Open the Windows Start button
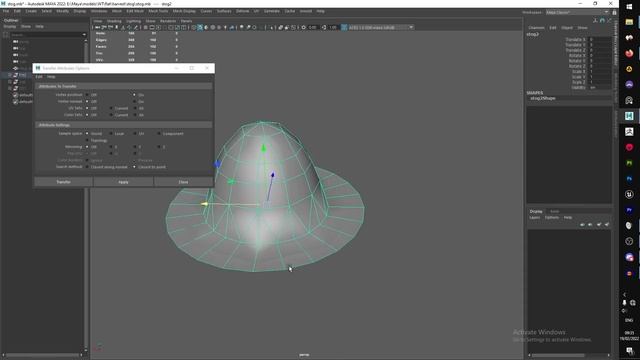This screenshot has height=360, width=640. coord(629,6)
